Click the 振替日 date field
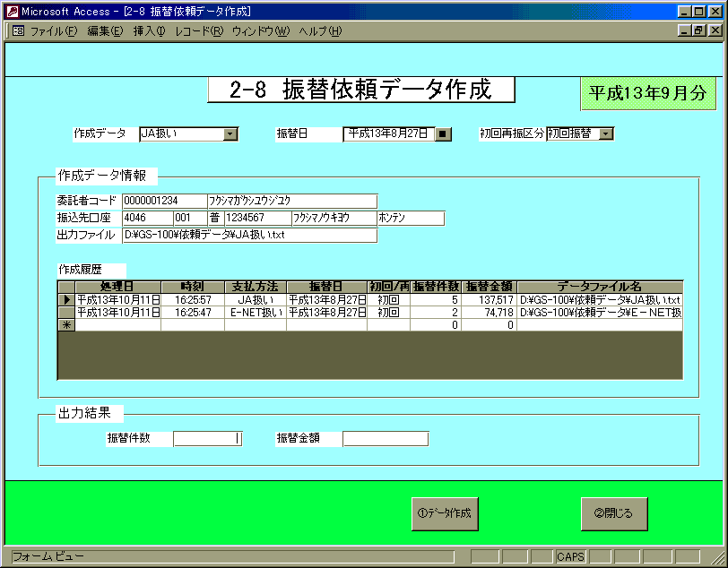The image size is (728, 568). tap(388, 134)
